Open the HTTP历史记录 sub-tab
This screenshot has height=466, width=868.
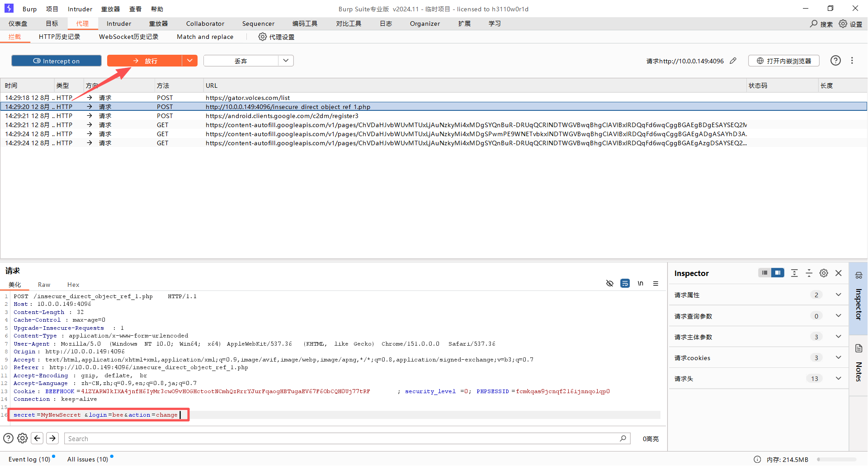tap(59, 37)
